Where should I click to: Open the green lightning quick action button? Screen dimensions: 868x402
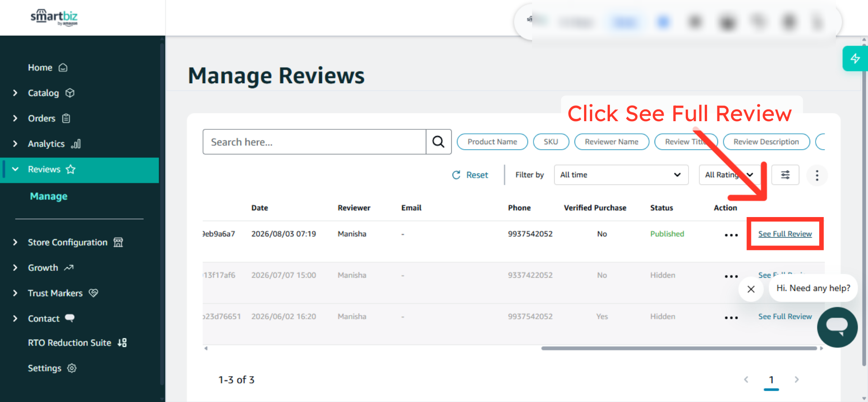click(855, 58)
